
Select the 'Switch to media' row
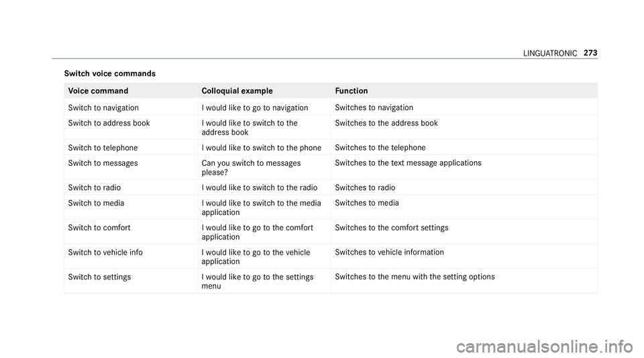[331, 207]
